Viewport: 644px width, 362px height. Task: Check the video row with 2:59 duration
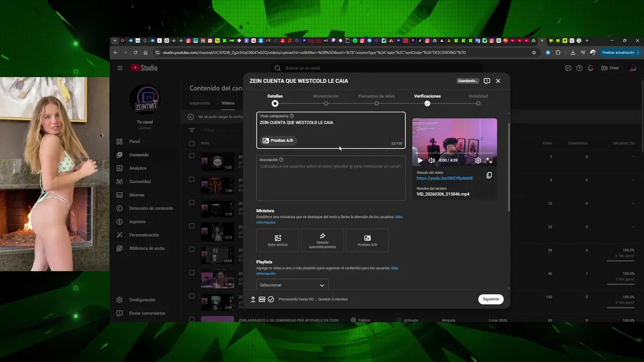coord(192,296)
